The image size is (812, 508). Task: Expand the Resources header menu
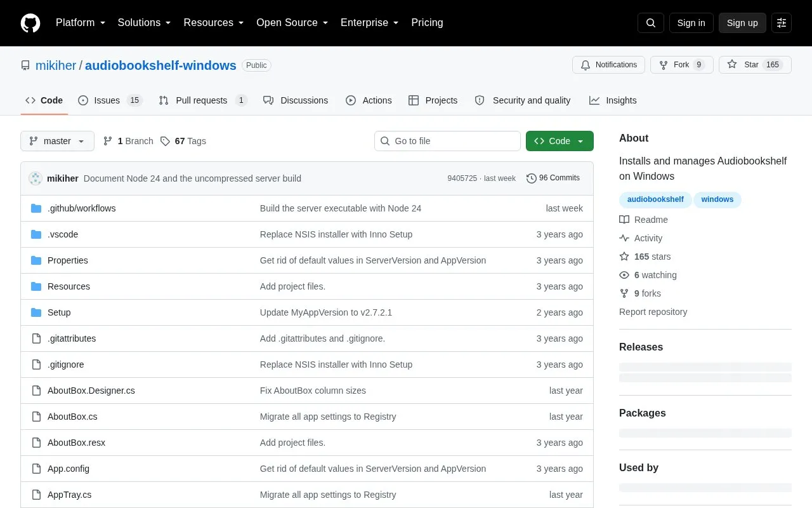(214, 23)
